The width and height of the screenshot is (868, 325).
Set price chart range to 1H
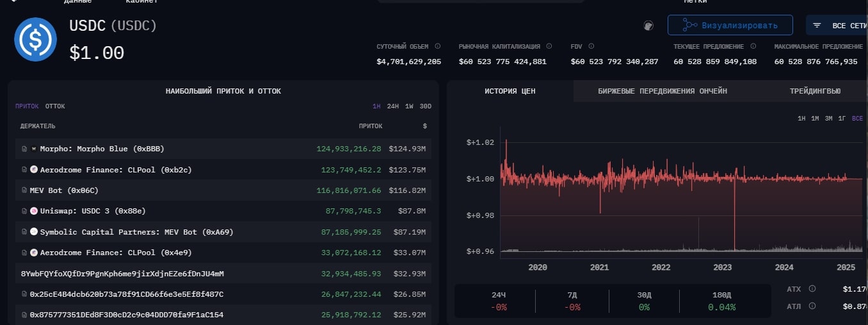coord(801,119)
